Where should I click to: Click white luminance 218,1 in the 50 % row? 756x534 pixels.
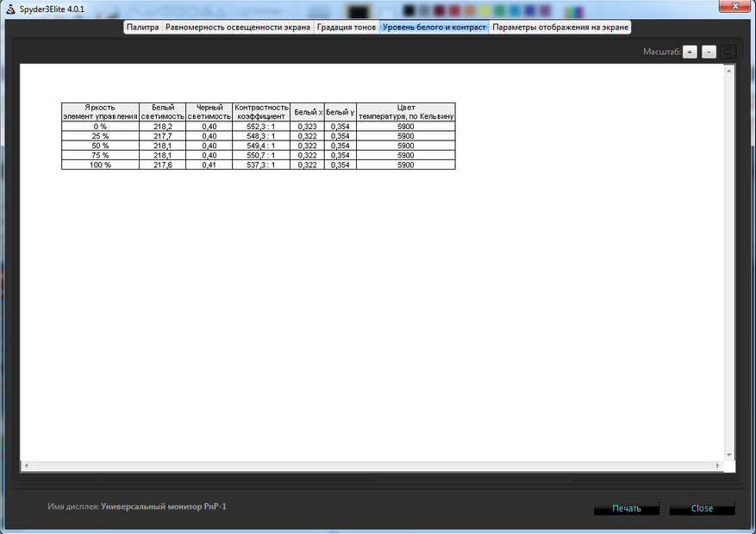pyautogui.click(x=162, y=146)
